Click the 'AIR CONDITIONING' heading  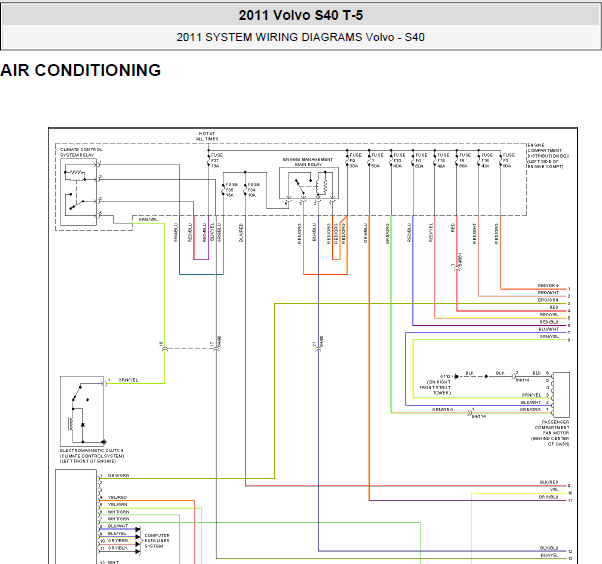pos(81,70)
